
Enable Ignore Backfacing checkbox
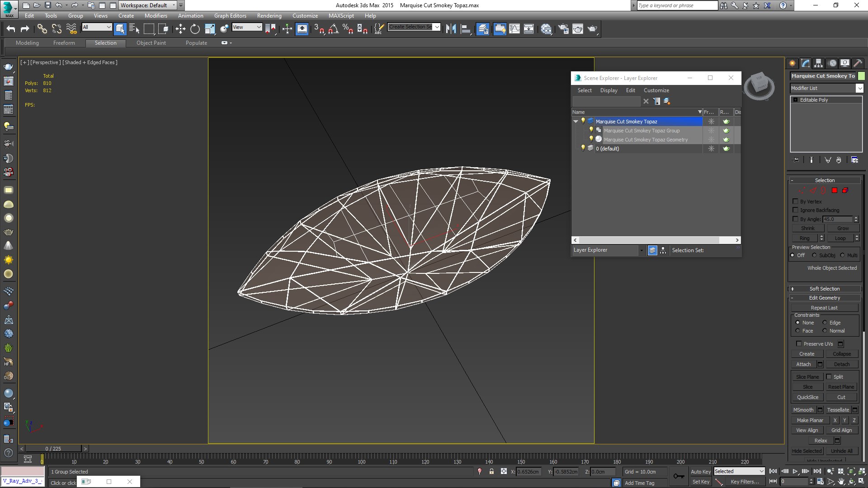tap(796, 210)
